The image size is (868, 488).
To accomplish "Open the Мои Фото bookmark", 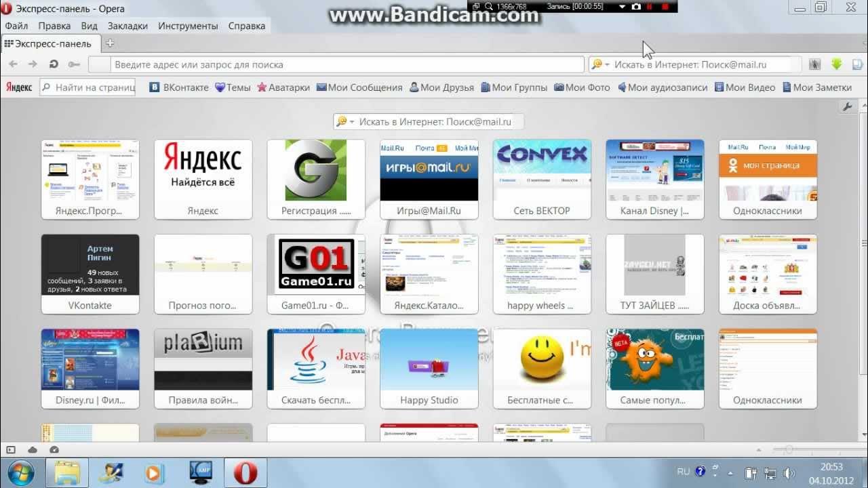I will (x=582, y=87).
